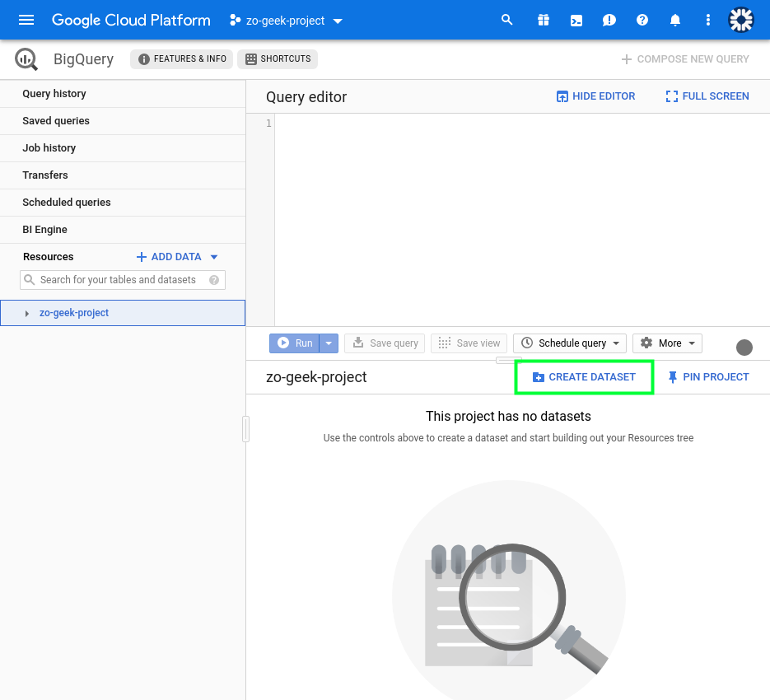Click COMPOSE NEW QUERY

[x=685, y=59]
